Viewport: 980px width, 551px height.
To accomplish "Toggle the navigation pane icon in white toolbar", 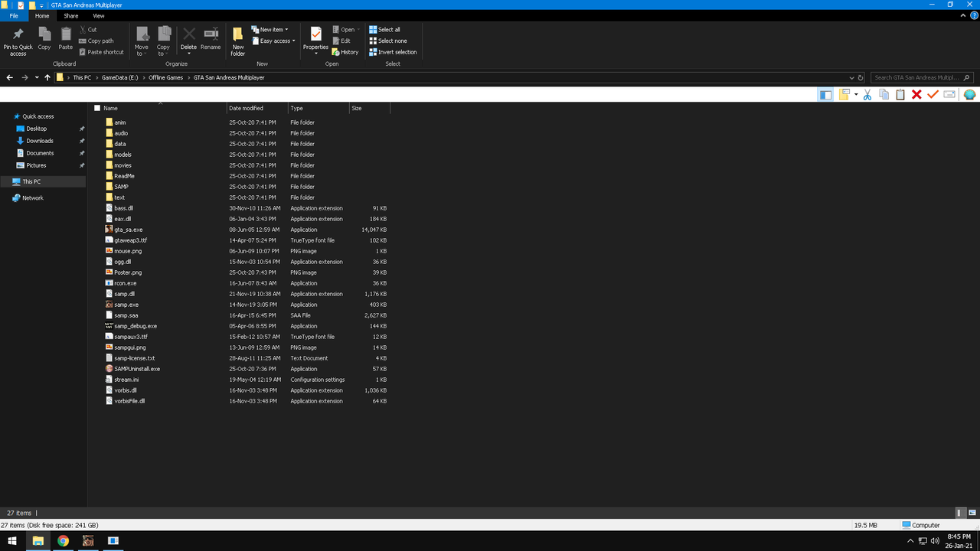I will (x=825, y=95).
